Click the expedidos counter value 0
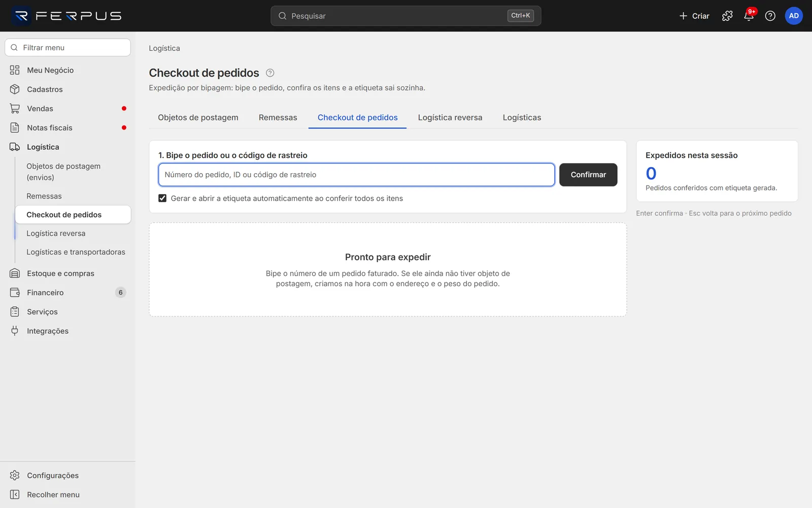The image size is (812, 508). coord(651,174)
